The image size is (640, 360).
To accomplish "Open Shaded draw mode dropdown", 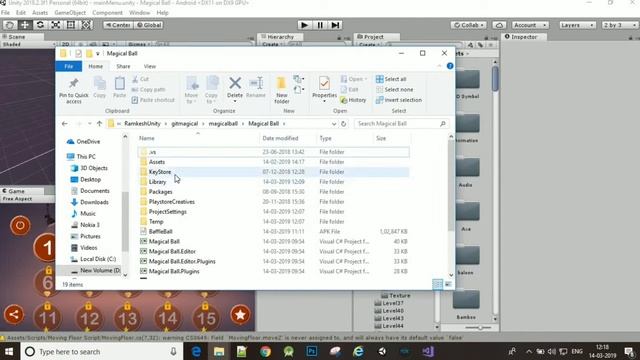I will click(x=28, y=44).
